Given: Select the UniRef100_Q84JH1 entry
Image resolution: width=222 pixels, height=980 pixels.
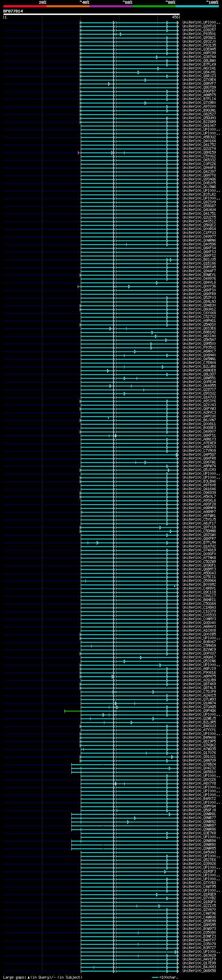Looking at the screenshot, I should click(x=199, y=72).
